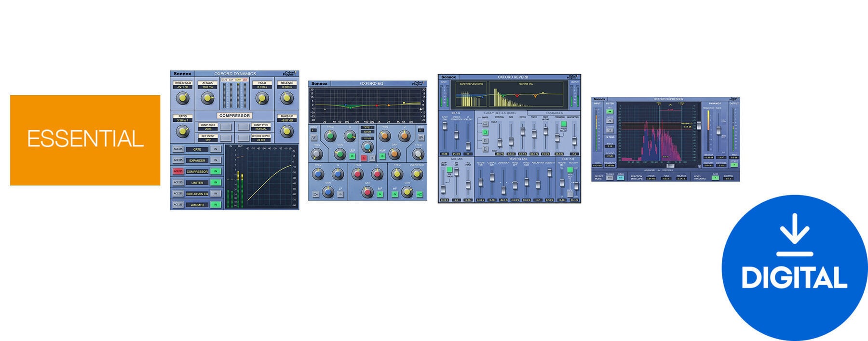Click the EQ Type 1 selector in Oxford EQ
The width and height of the screenshot is (868, 341).
pos(367,127)
